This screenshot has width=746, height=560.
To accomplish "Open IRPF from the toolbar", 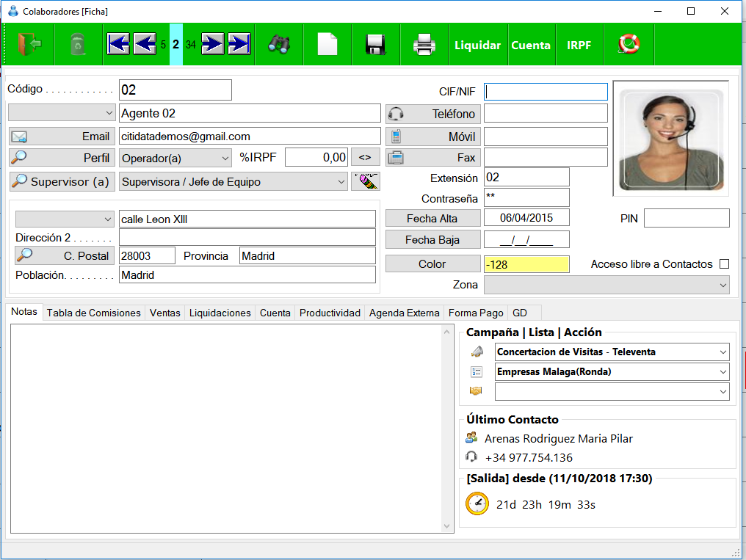I will (x=579, y=46).
